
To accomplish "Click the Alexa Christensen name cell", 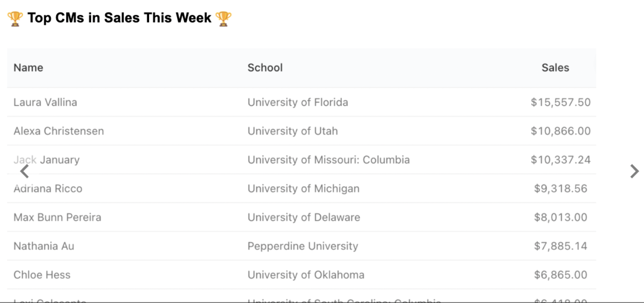I will (x=59, y=131).
